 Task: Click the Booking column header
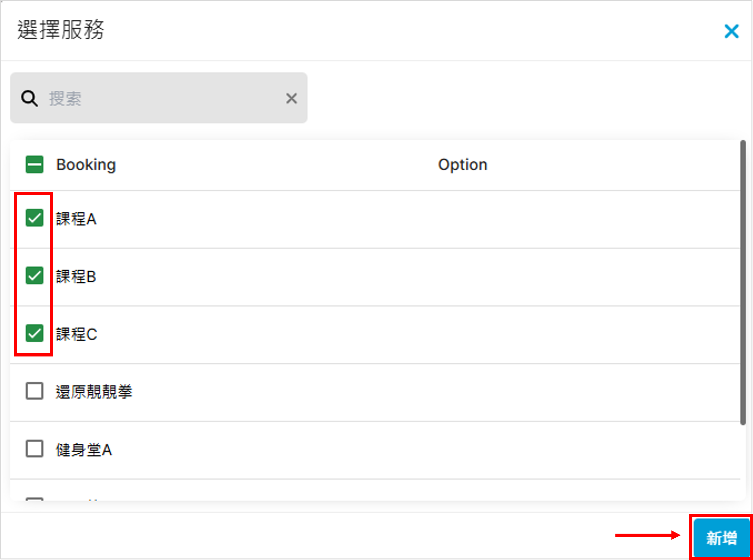click(86, 165)
